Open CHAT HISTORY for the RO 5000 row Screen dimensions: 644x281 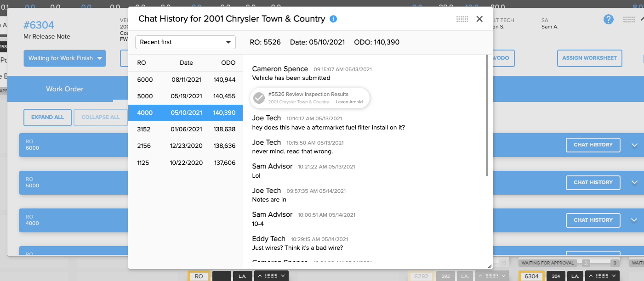(593, 182)
